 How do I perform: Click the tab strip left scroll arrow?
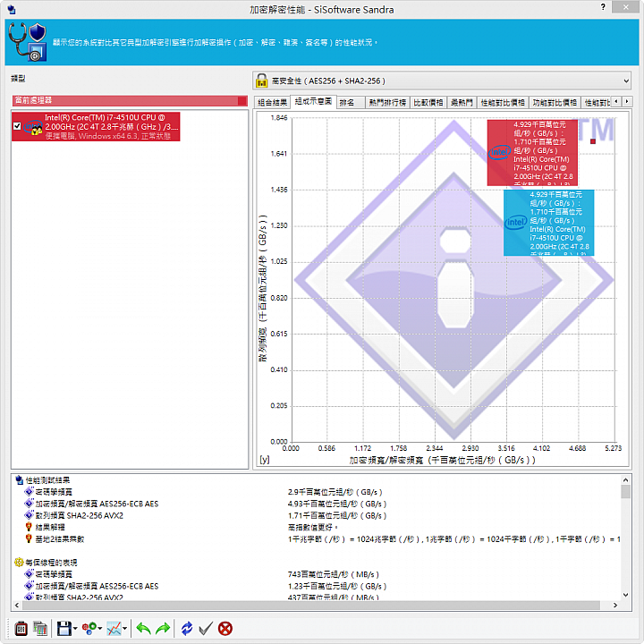[616, 101]
